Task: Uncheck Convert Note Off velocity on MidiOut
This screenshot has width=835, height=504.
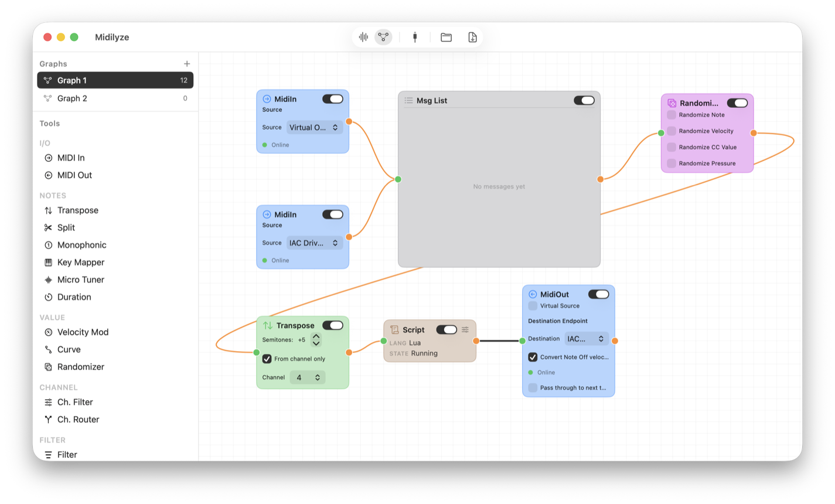Action: [x=533, y=357]
